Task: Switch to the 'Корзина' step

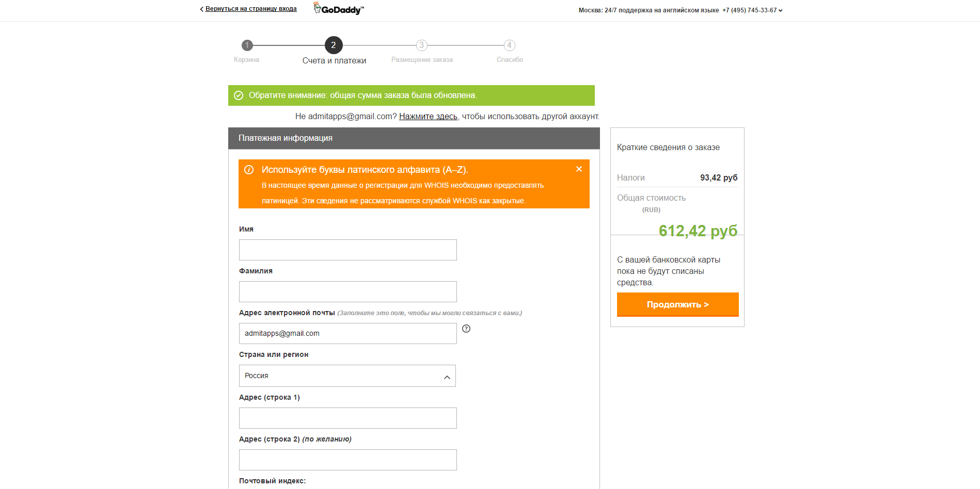Action: pyautogui.click(x=246, y=59)
